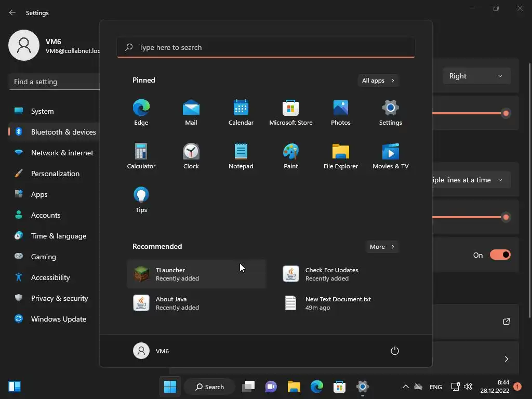Show hidden system tray icons

pos(405,387)
